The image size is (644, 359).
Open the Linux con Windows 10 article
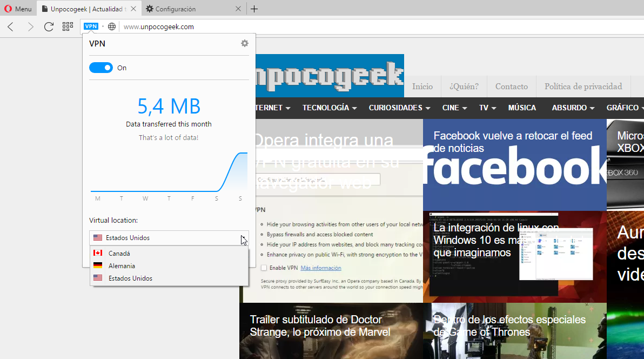pos(515,257)
